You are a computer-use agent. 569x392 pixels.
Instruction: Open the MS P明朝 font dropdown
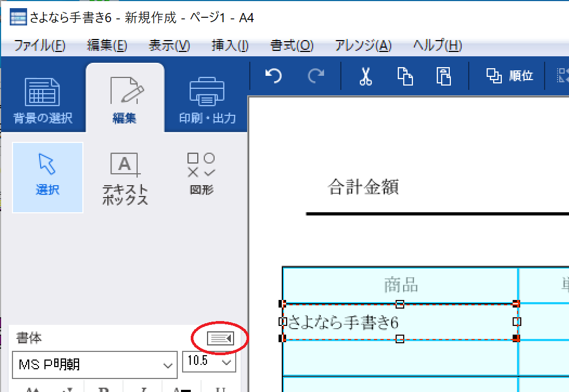pos(95,364)
